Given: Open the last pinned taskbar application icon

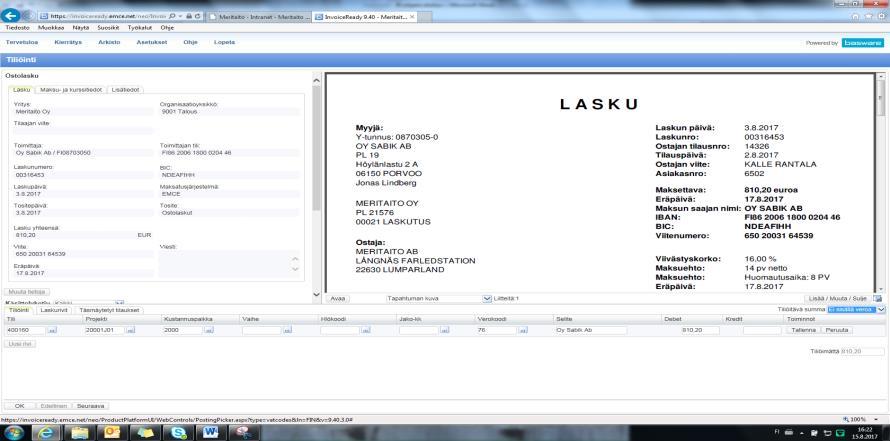Looking at the screenshot, I should click(x=244, y=433).
